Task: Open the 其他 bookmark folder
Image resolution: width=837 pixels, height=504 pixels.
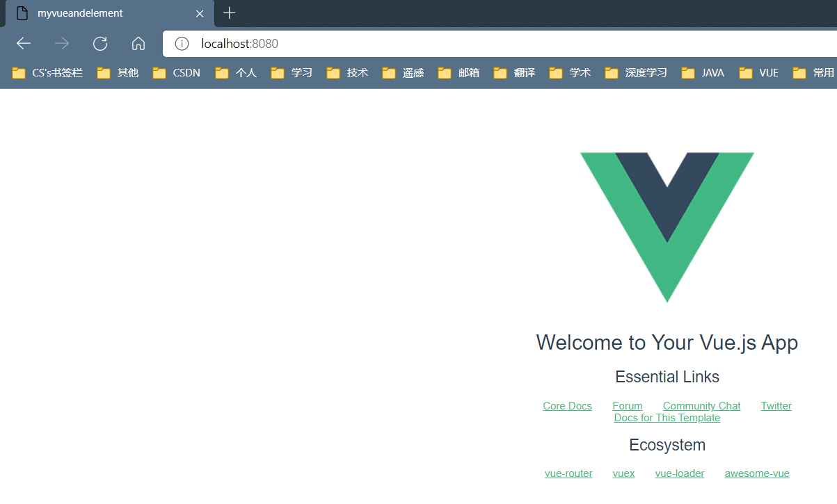Action: tap(118, 73)
